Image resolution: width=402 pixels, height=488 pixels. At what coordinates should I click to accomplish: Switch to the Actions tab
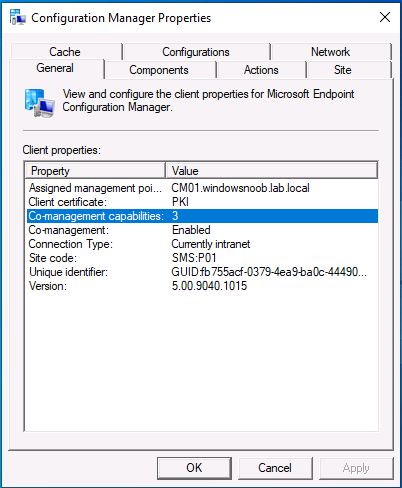(261, 70)
